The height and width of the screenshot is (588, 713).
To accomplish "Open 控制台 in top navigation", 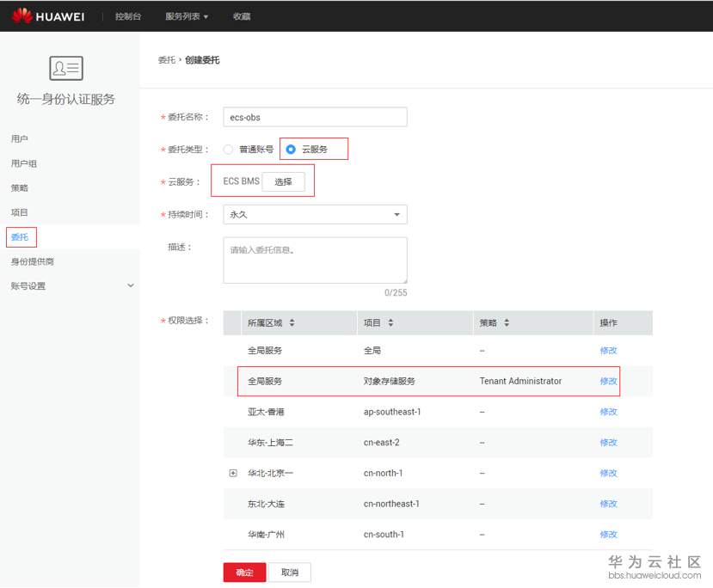I will (128, 16).
